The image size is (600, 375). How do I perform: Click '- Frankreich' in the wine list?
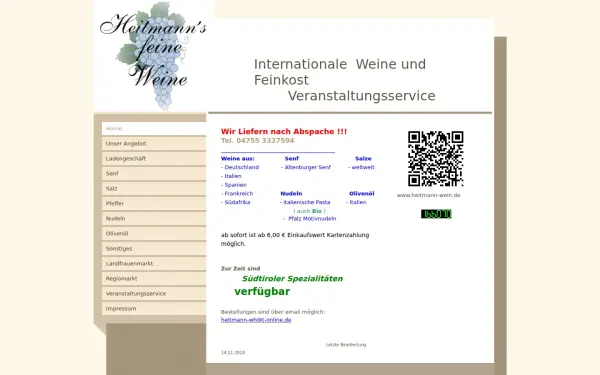(237, 194)
